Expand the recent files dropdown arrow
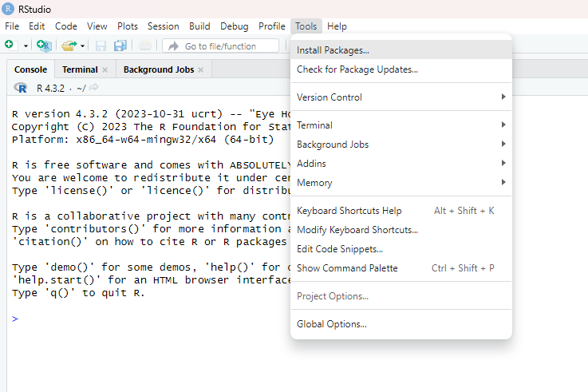This screenshot has height=392, width=588. [82, 46]
